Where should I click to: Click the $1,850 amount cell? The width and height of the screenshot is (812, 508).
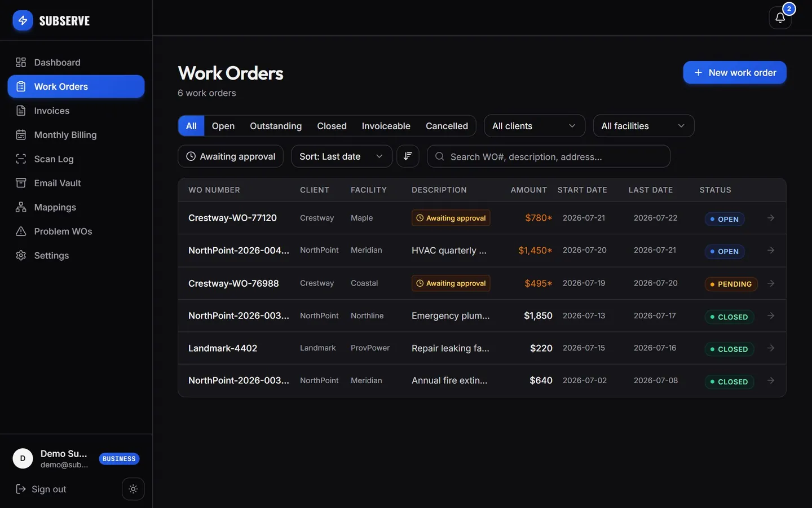[x=538, y=316]
